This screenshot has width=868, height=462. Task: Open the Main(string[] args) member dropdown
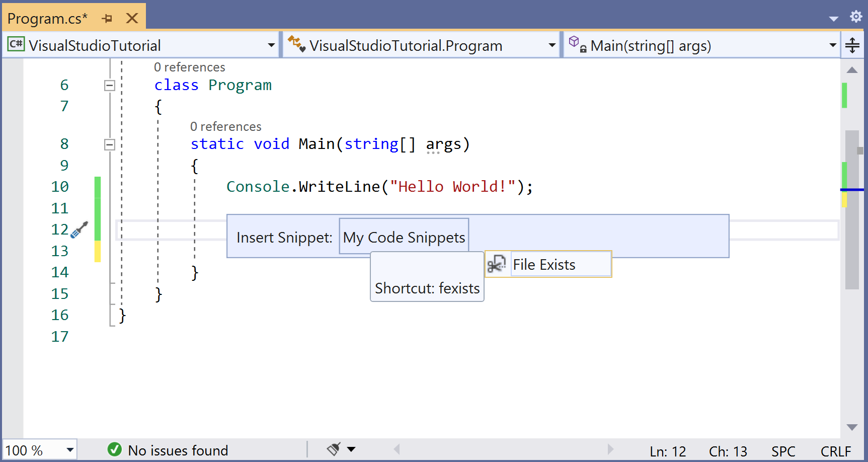[833, 45]
